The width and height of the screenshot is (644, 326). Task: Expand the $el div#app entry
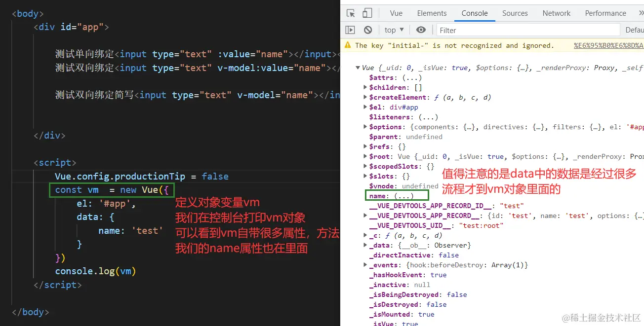[365, 108]
